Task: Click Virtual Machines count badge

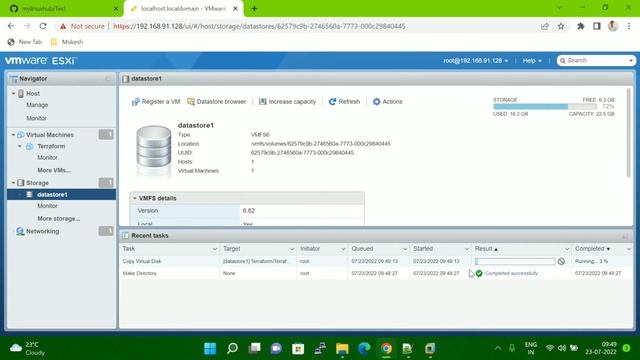Action: [106, 134]
